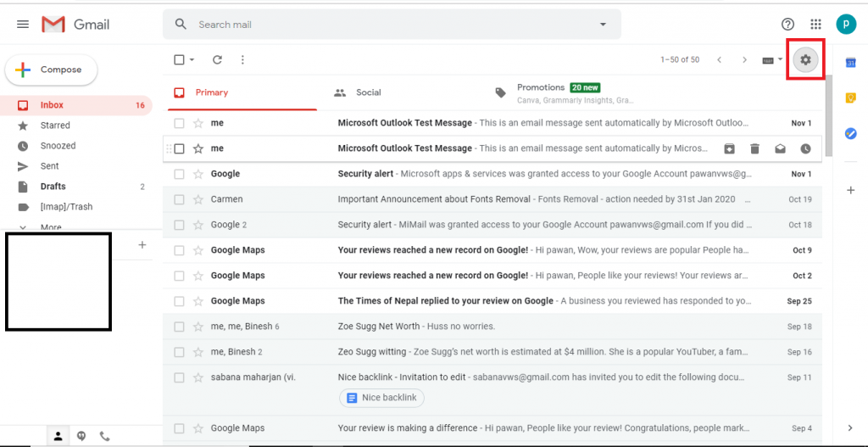The image size is (868, 447).
Task: Open Hangouts contacts tab icon
Action: 58,436
